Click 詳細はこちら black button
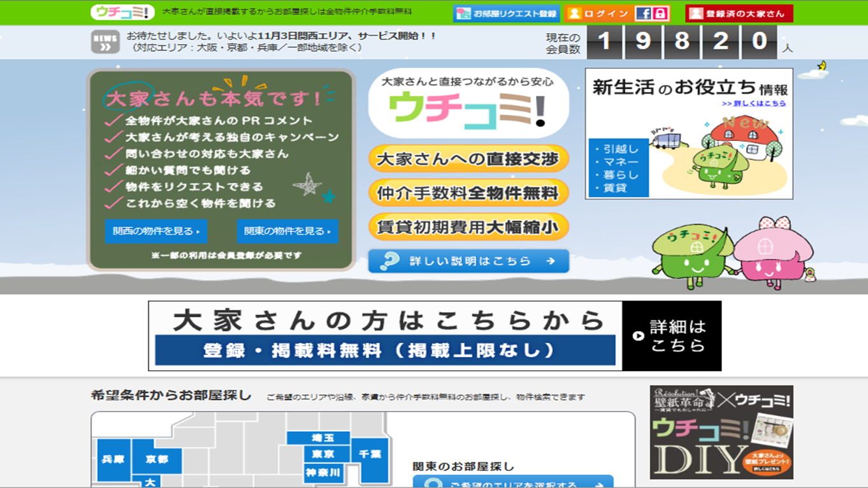868x488 pixels. point(672,336)
